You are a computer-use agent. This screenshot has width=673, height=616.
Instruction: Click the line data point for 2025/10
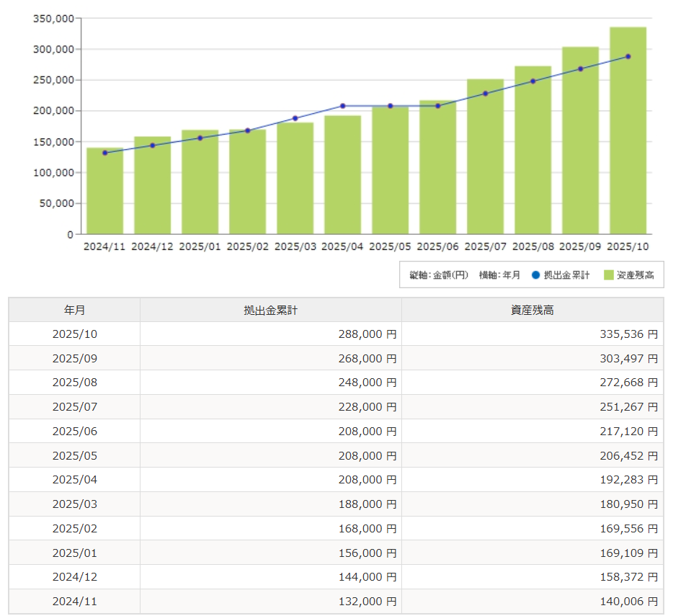tap(628, 56)
